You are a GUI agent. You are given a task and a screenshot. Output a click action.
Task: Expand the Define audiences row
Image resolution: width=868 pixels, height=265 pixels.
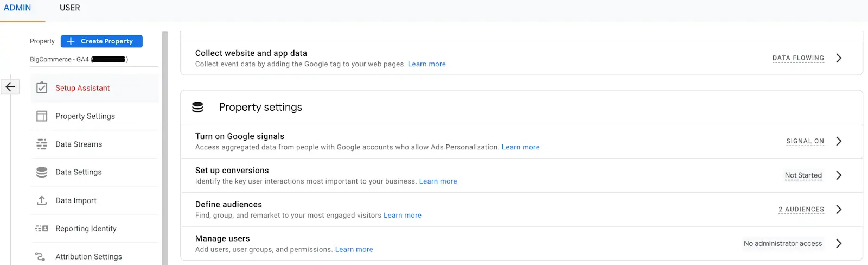839,210
